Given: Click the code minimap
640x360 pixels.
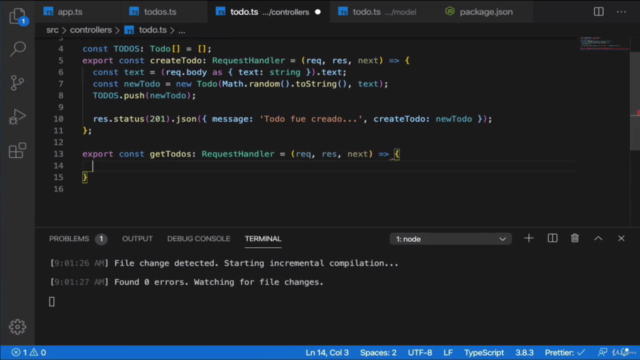Looking at the screenshot, I should (x=604, y=44).
